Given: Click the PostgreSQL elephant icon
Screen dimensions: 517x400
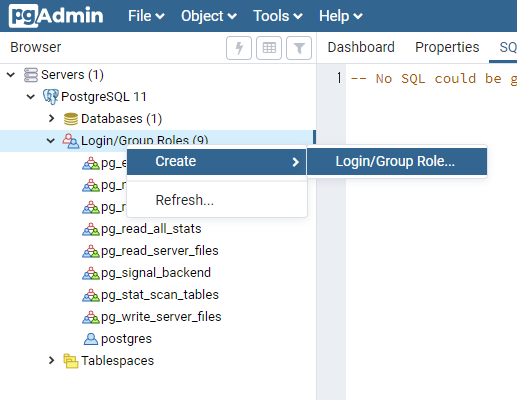Looking at the screenshot, I should [x=51, y=97].
